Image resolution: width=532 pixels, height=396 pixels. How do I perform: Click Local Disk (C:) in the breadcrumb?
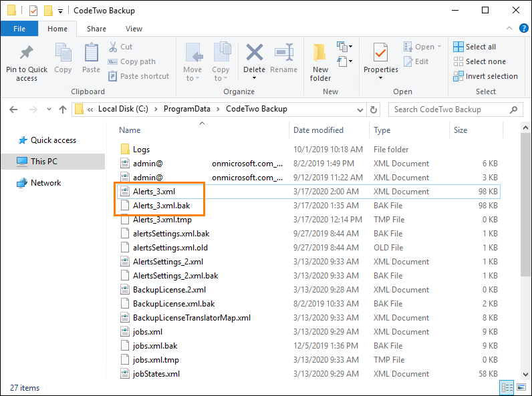click(x=123, y=109)
